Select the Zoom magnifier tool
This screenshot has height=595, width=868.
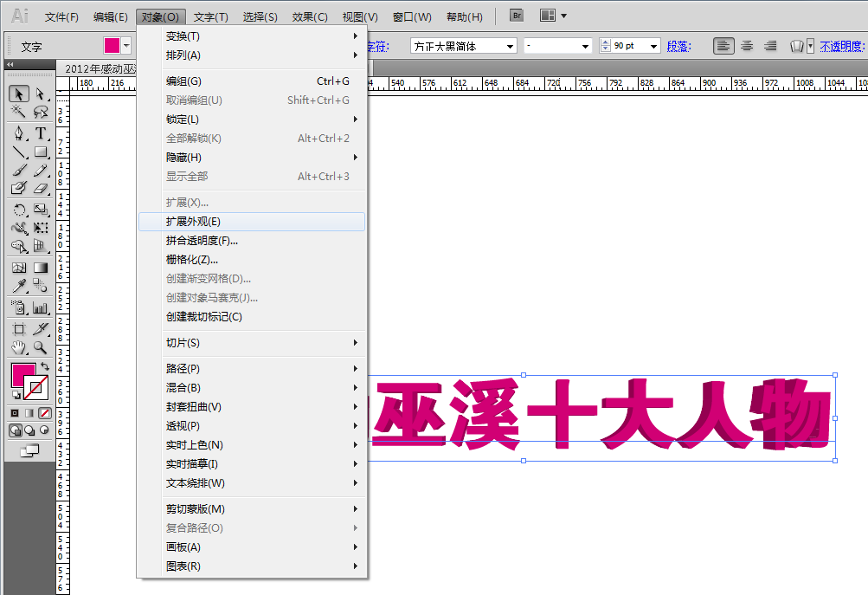click(41, 348)
